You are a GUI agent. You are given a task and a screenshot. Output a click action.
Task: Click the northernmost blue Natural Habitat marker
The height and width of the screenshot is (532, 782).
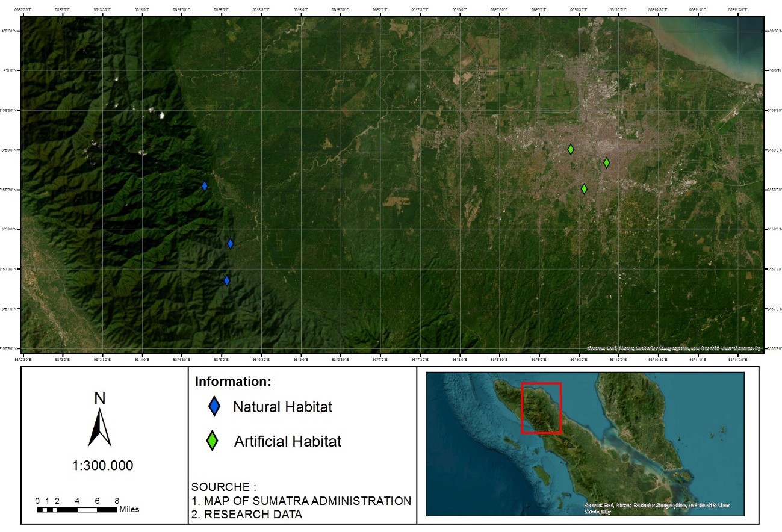(x=205, y=186)
